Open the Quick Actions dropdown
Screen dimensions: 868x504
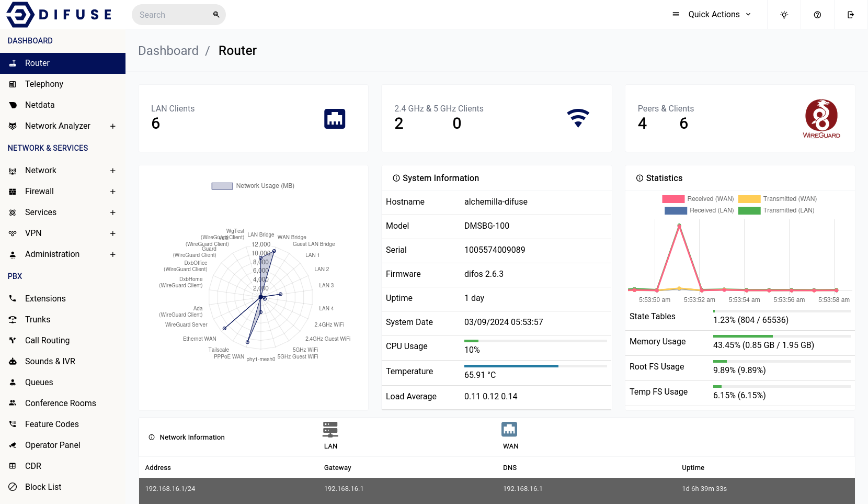[712, 15]
